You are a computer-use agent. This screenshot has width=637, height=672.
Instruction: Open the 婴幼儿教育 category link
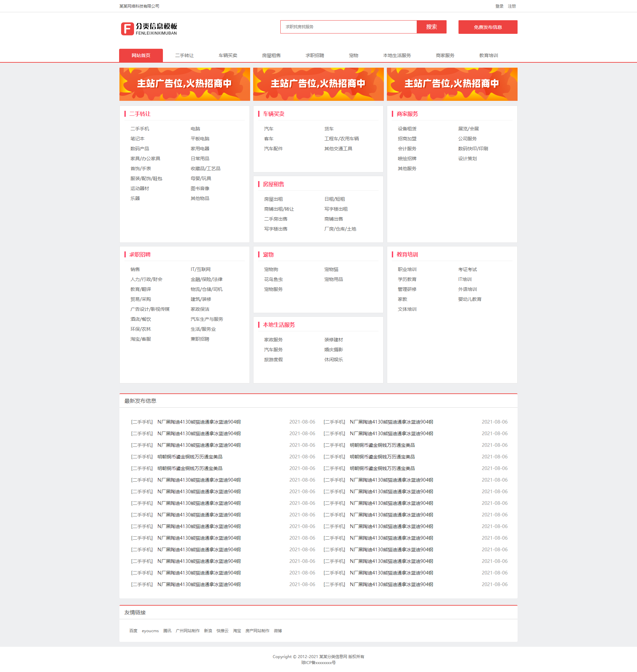(470, 299)
